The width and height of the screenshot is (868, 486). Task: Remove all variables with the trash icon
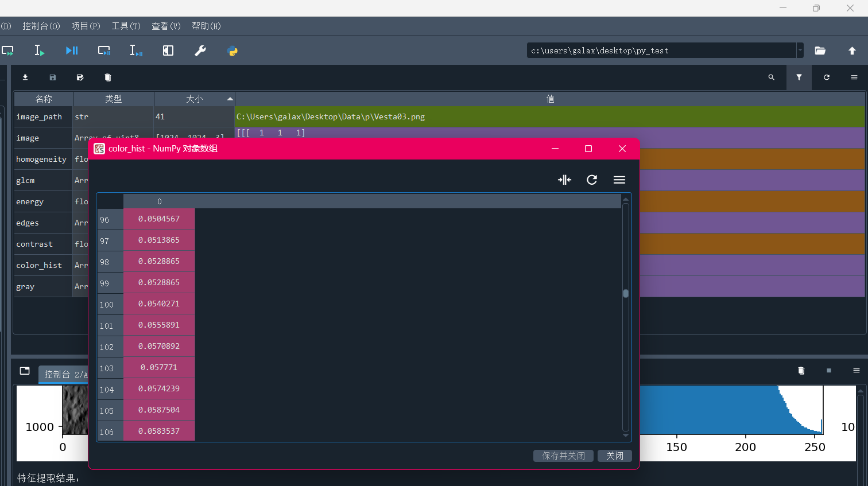click(108, 77)
